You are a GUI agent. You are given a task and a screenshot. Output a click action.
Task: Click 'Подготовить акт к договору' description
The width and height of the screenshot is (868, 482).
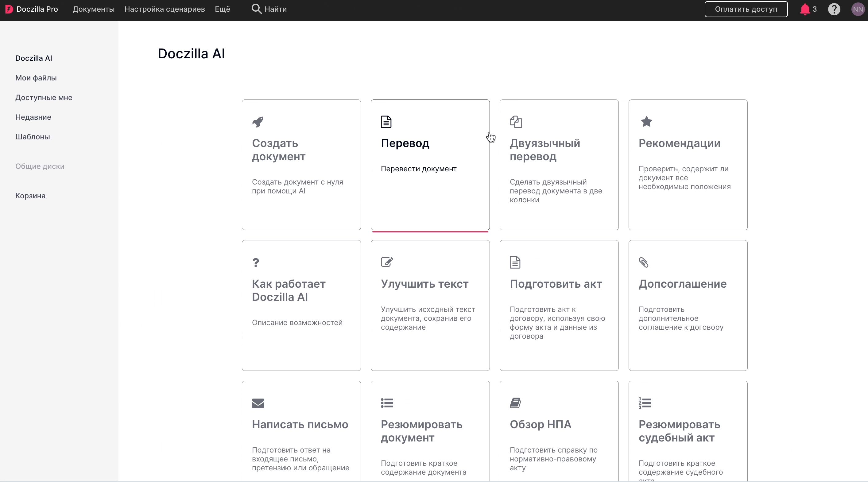pos(557,323)
